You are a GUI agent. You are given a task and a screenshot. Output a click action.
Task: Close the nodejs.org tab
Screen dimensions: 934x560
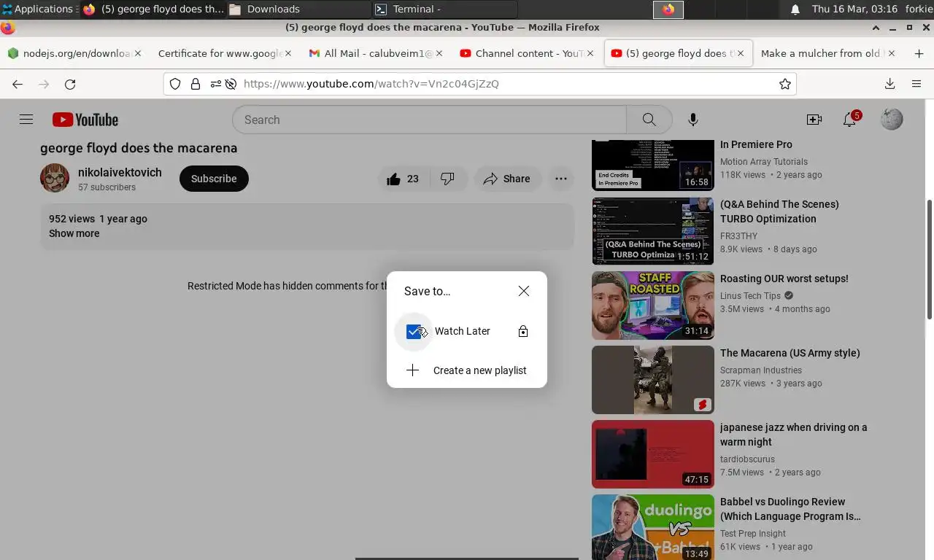tap(137, 53)
